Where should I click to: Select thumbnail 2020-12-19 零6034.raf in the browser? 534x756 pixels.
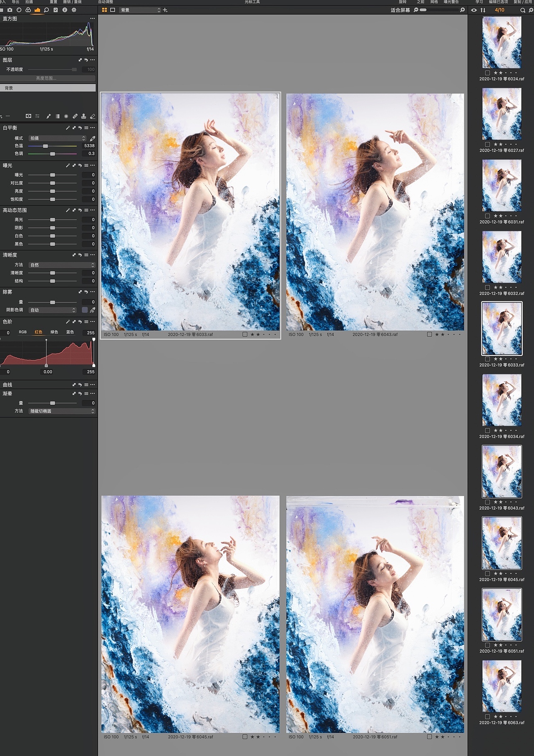coord(502,400)
